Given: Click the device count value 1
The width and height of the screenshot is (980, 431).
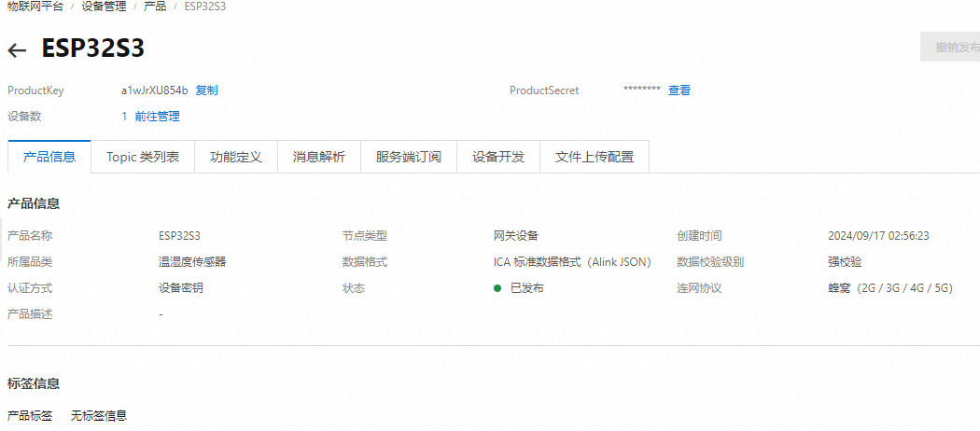Looking at the screenshot, I should click(x=124, y=117).
